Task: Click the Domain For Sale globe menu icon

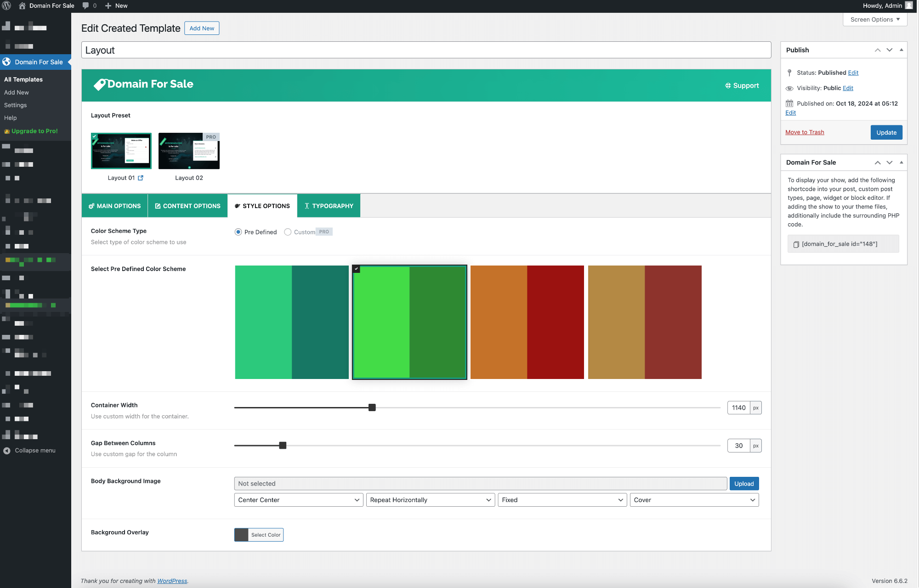Action: 7,62
